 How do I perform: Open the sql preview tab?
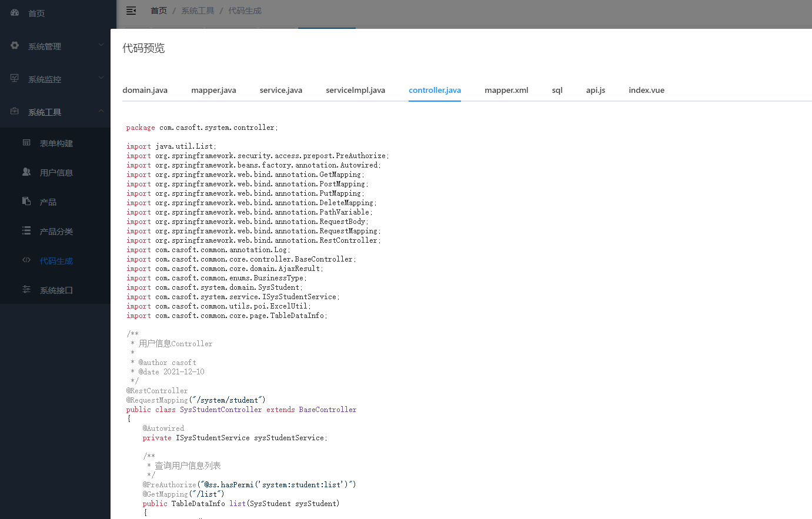(x=557, y=90)
